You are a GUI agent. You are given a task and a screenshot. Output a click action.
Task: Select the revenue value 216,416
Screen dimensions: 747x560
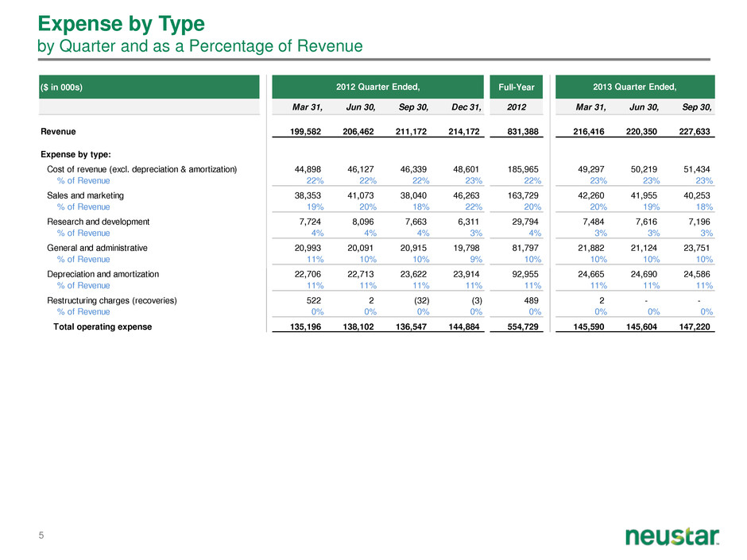(x=589, y=131)
